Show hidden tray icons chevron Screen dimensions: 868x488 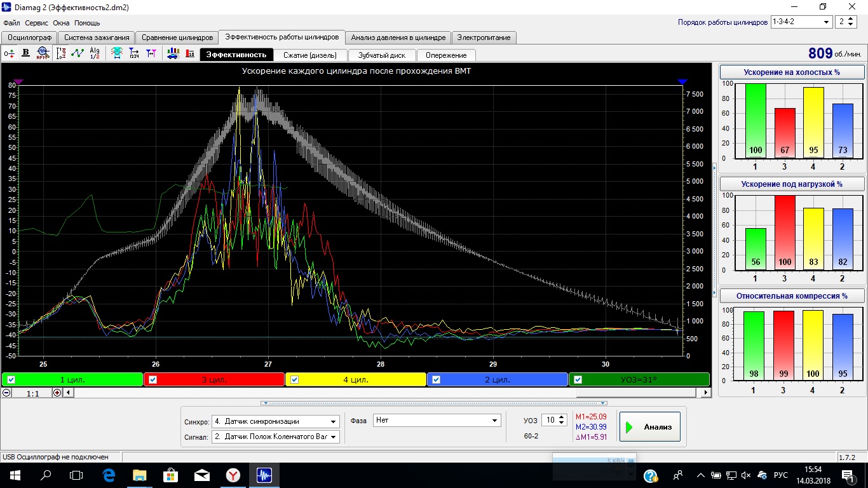click(701, 475)
